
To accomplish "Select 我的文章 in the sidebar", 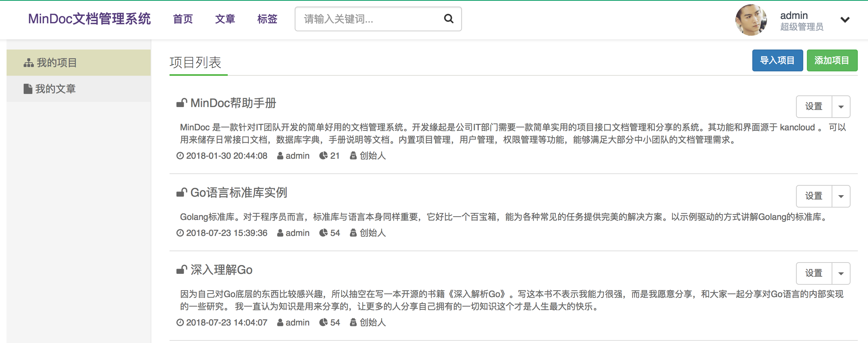I will pos(55,88).
